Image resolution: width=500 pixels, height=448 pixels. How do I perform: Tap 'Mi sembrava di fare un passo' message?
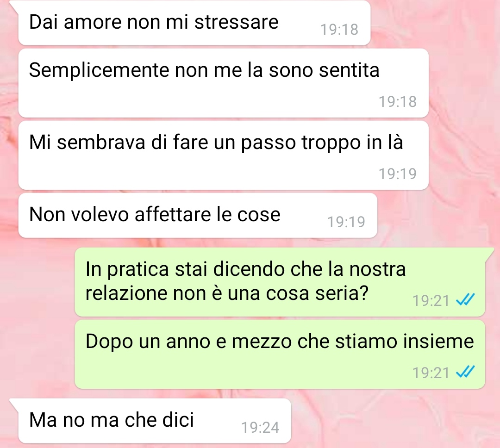click(223, 155)
